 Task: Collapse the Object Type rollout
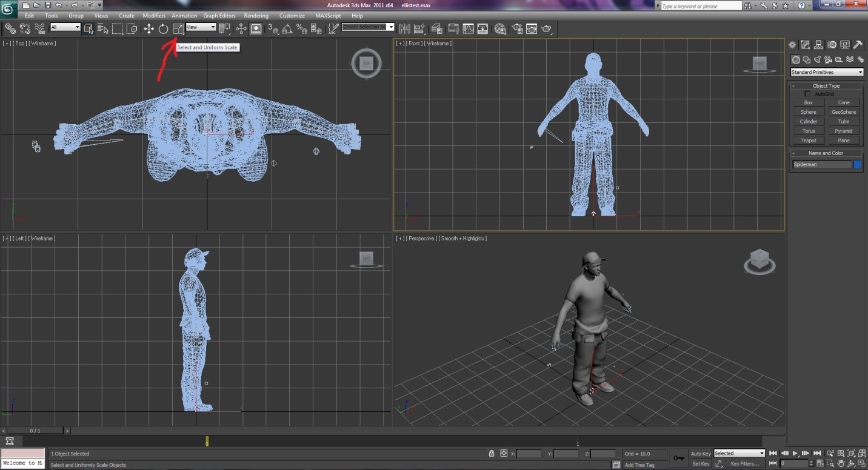tap(826, 86)
